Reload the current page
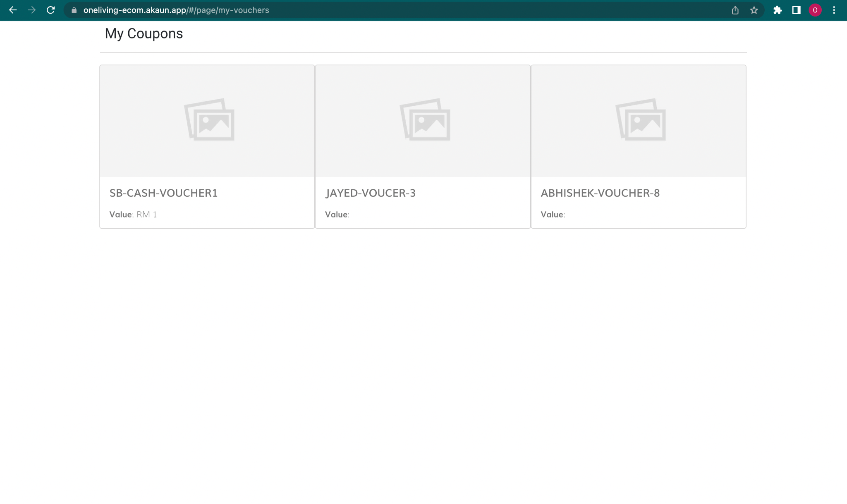Screen dimensions: 847x504 pyautogui.click(x=51, y=10)
